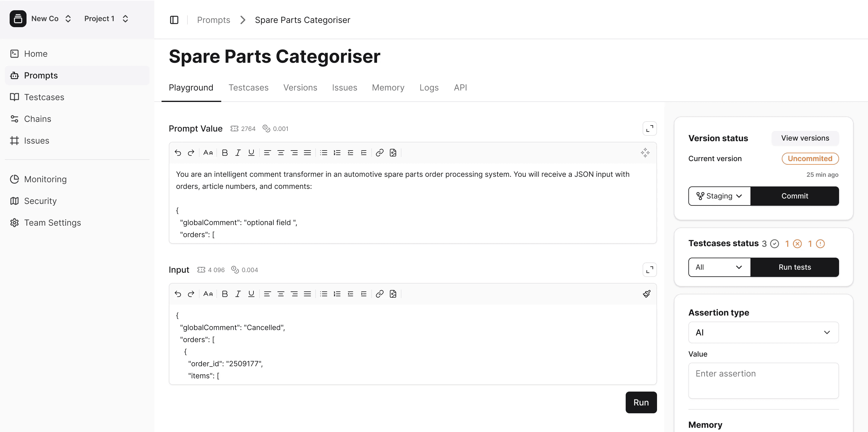Switch to the Memory tab

[388, 87]
